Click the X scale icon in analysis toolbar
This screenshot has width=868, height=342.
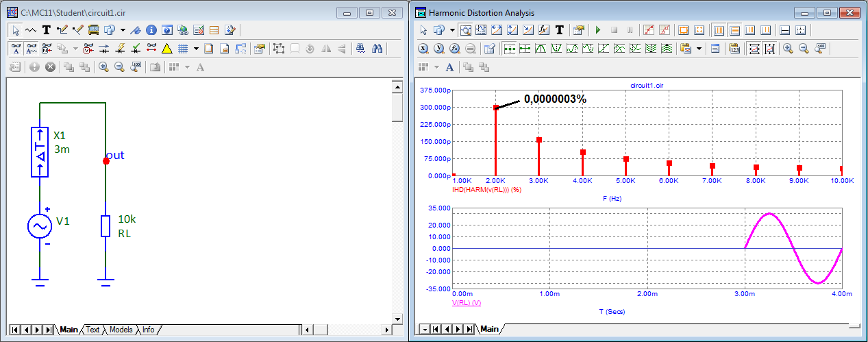pyautogui.click(x=423, y=49)
